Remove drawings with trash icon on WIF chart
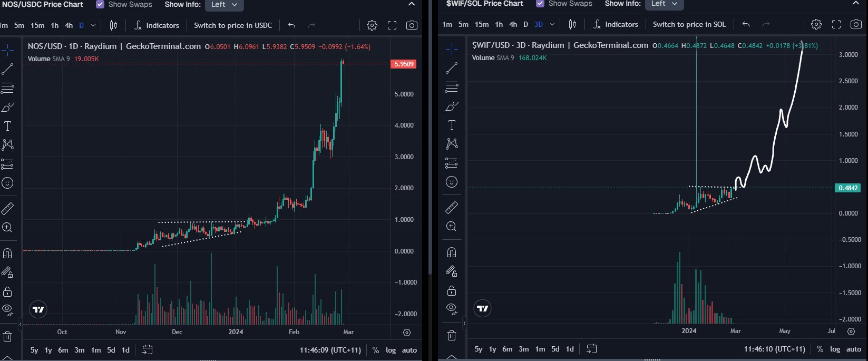The height and width of the screenshot is (361, 868). [452, 335]
